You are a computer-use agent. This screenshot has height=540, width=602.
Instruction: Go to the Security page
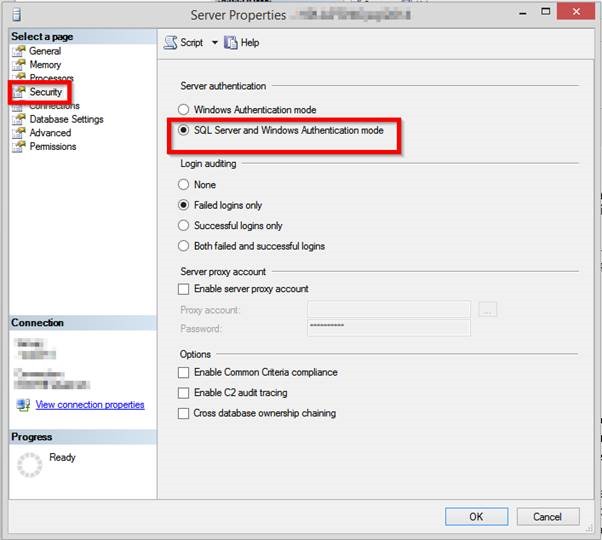point(46,92)
